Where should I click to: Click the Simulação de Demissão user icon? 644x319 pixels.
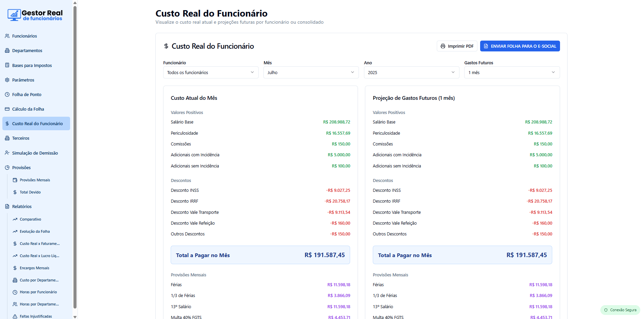pyautogui.click(x=7, y=153)
